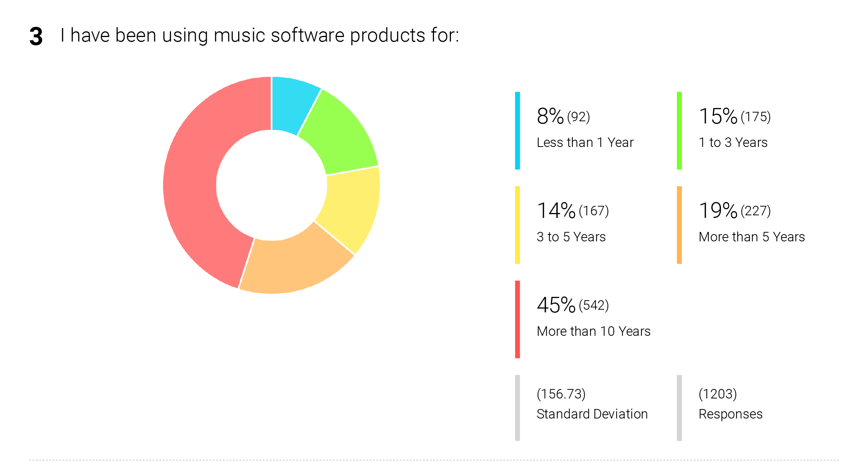Select 'More than 5 Years' label

point(752,237)
